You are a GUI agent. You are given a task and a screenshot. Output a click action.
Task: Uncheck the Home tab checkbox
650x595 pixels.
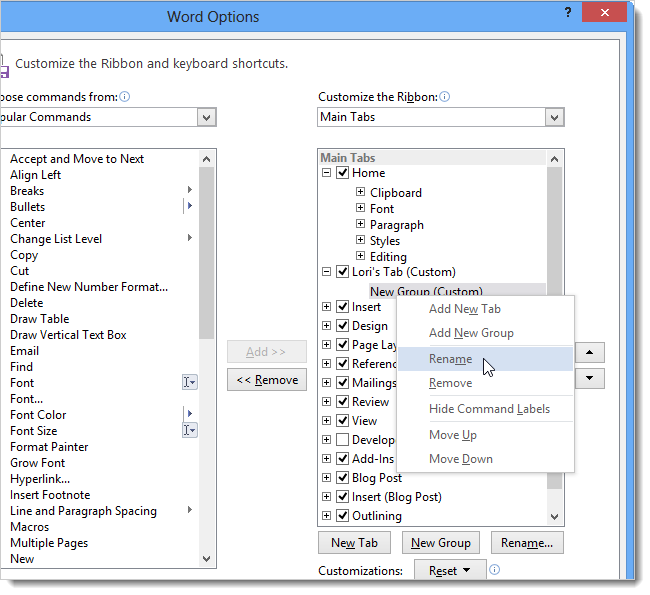tap(342, 172)
